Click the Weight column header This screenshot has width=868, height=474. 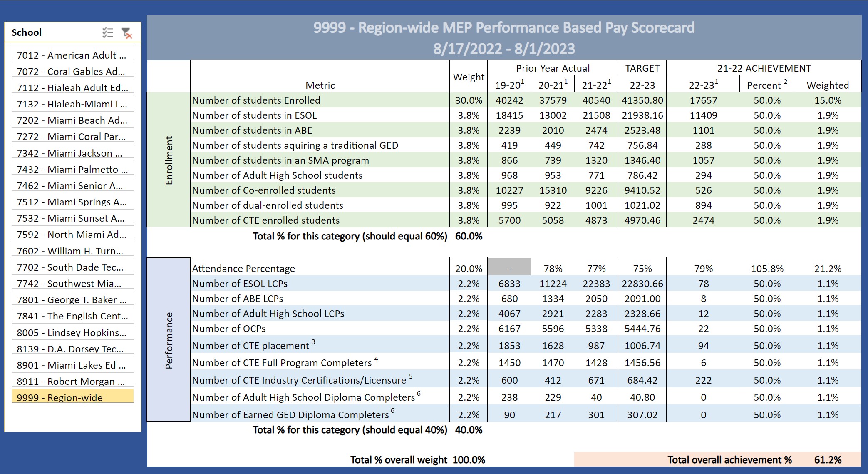469,77
